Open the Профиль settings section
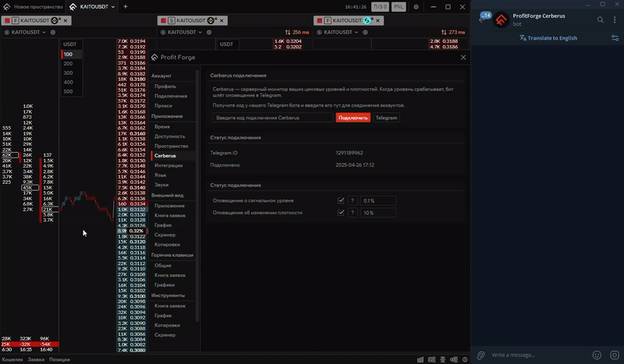624x364 pixels. tap(165, 87)
